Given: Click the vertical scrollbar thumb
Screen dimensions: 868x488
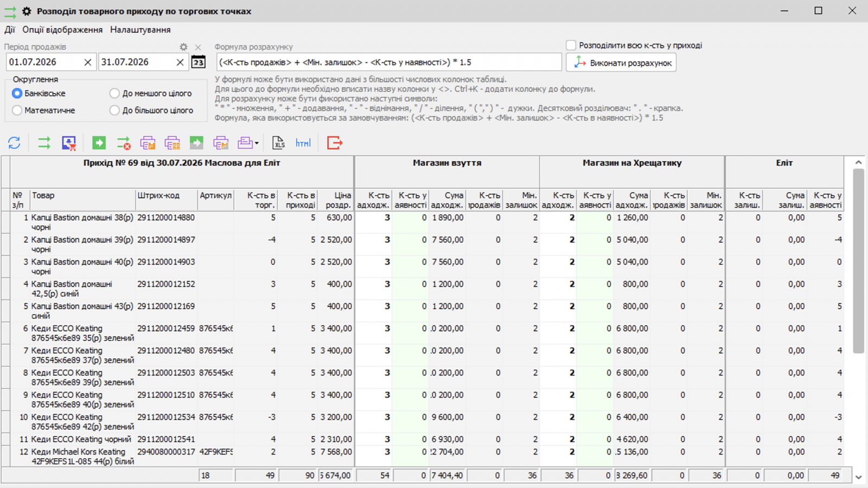Looking at the screenshot, I should pyautogui.click(x=858, y=261).
